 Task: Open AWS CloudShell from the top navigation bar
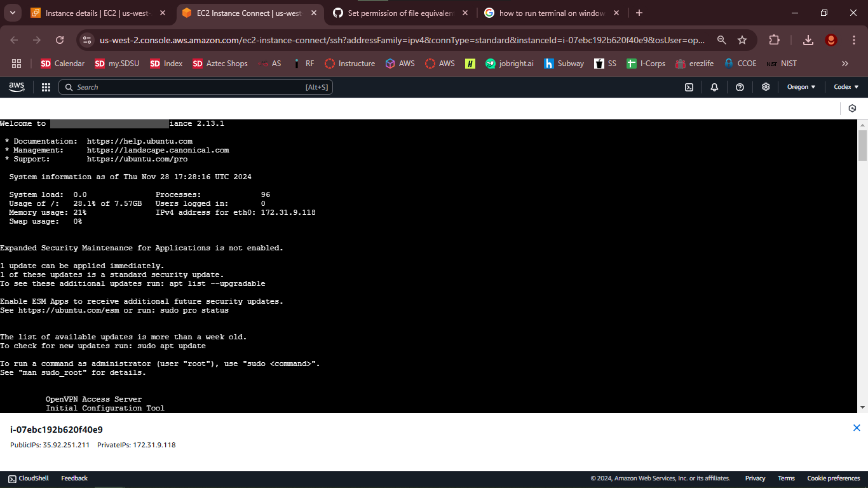coord(689,86)
